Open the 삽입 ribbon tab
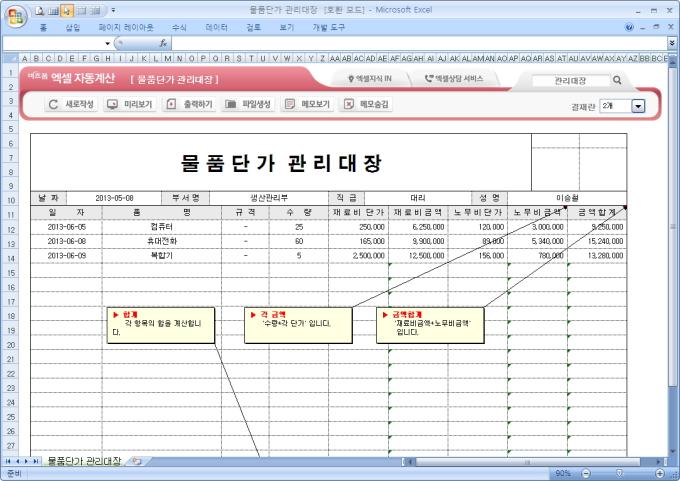The image size is (680, 481). click(73, 27)
